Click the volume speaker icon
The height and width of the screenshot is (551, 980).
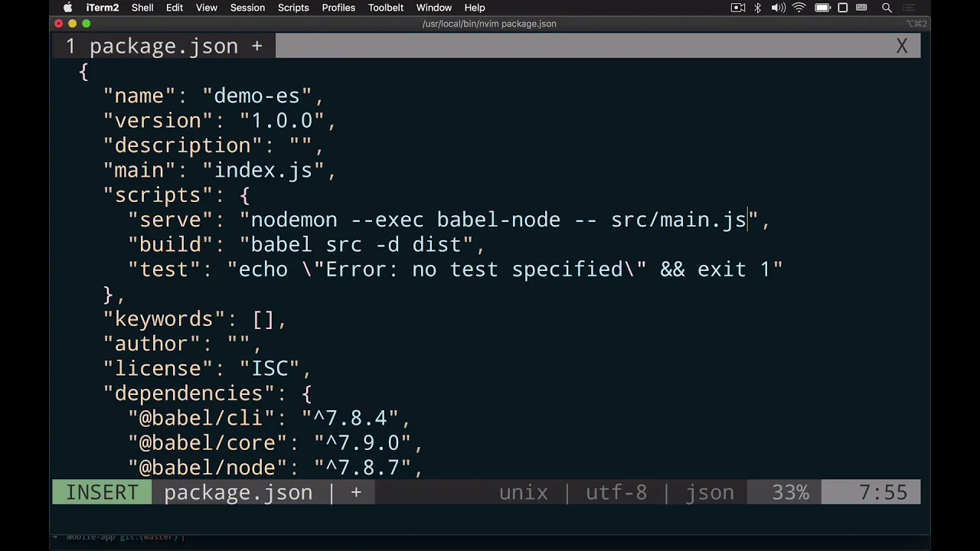[x=778, y=8]
